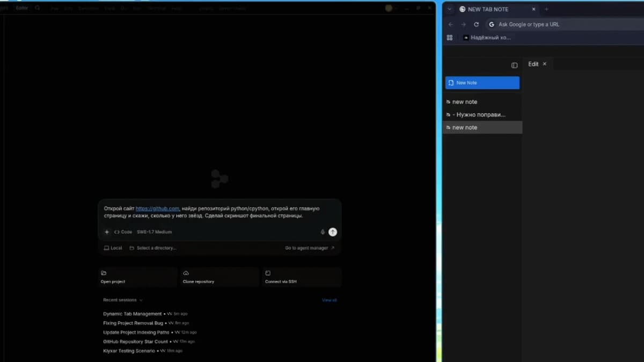Select the '- Нужно поправи...' note

click(482, 115)
